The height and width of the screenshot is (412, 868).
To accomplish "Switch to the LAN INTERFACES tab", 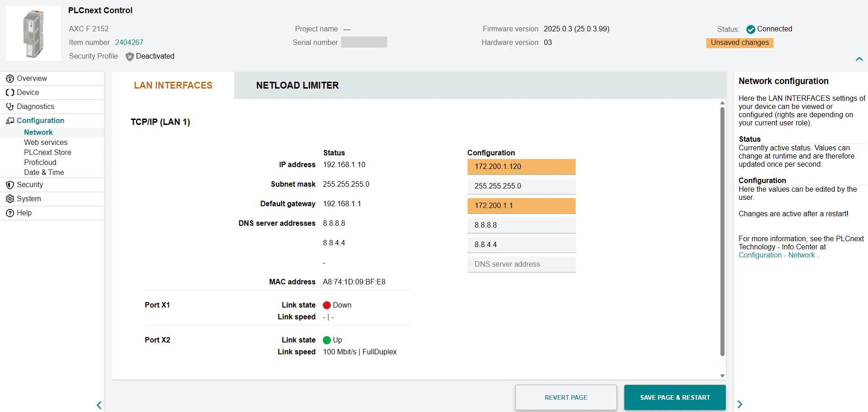I will [x=173, y=85].
